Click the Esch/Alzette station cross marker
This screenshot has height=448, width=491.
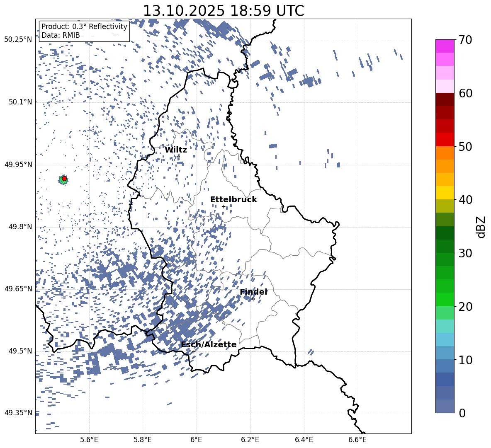pos(194,351)
